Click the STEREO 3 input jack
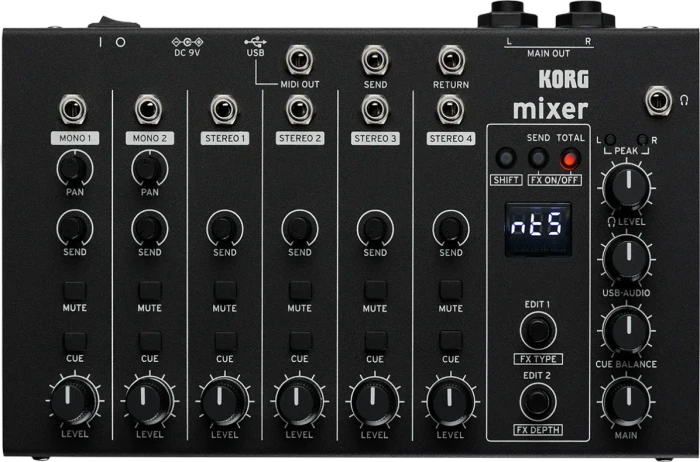 pyautogui.click(x=375, y=109)
